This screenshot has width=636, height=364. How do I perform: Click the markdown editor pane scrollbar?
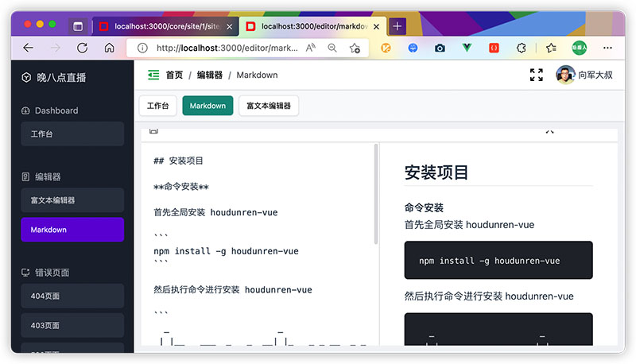pyautogui.click(x=376, y=194)
